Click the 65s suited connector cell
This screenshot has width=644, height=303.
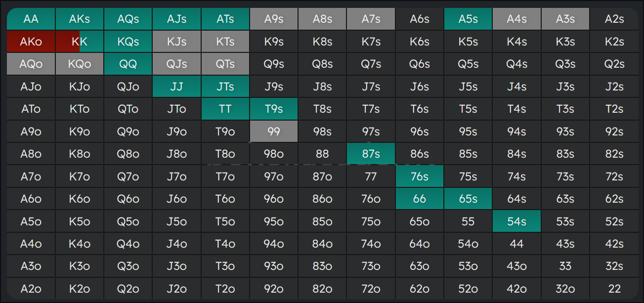coord(468,199)
